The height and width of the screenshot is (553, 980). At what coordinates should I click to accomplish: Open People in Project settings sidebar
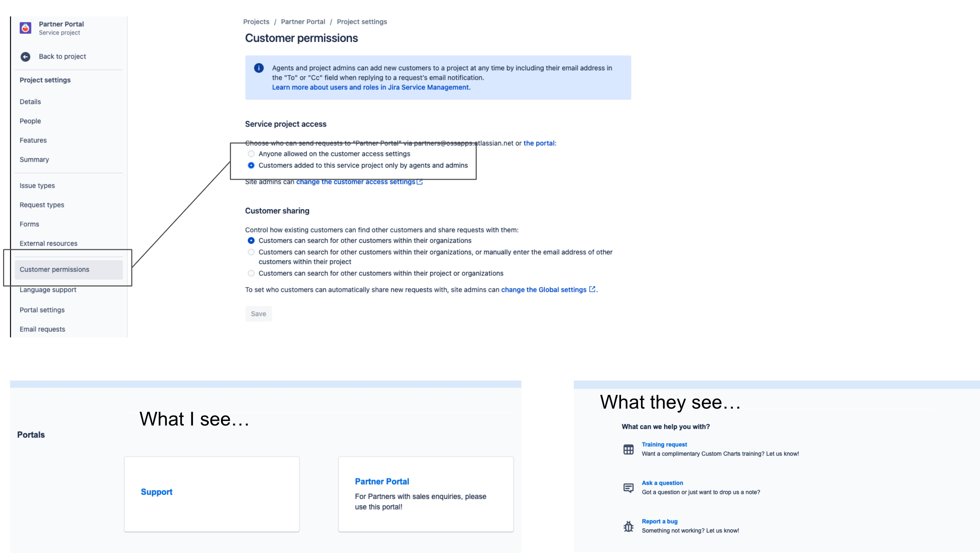tap(30, 121)
